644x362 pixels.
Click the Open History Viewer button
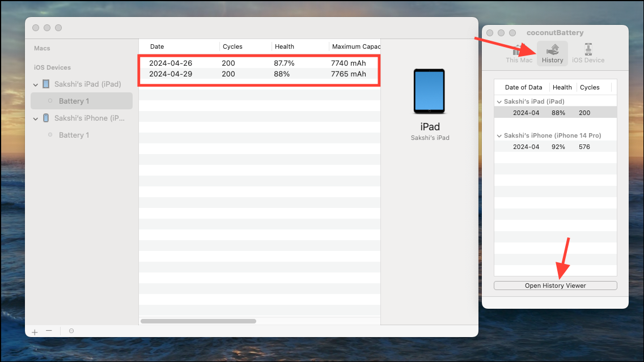[556, 286]
